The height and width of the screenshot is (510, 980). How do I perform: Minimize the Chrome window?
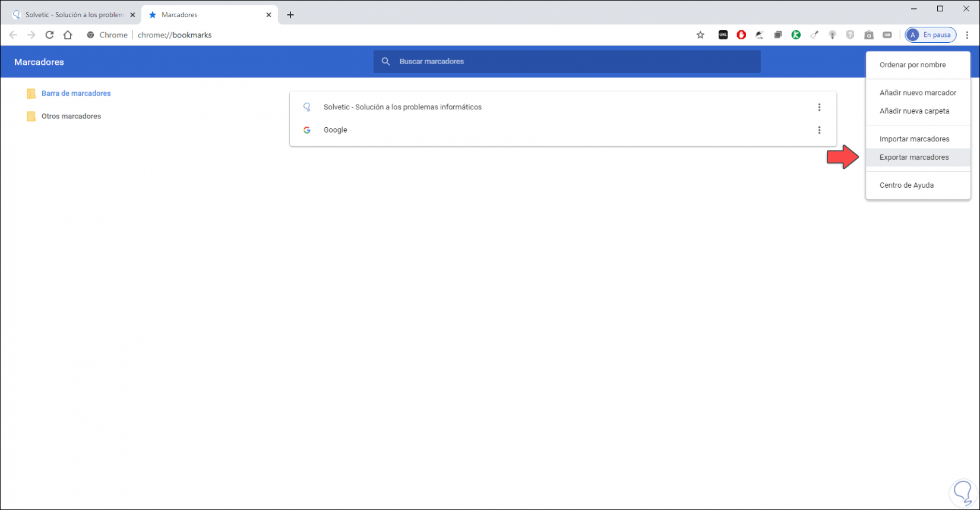[914, 8]
